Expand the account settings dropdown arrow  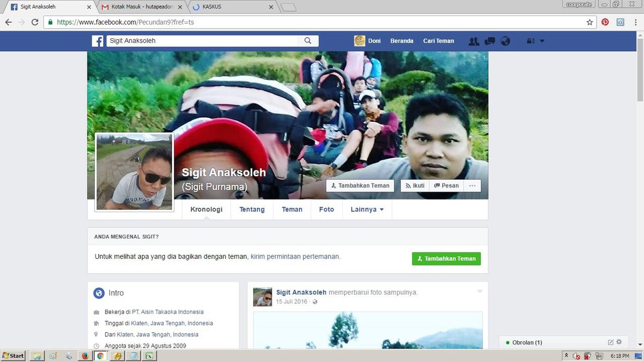(x=542, y=41)
